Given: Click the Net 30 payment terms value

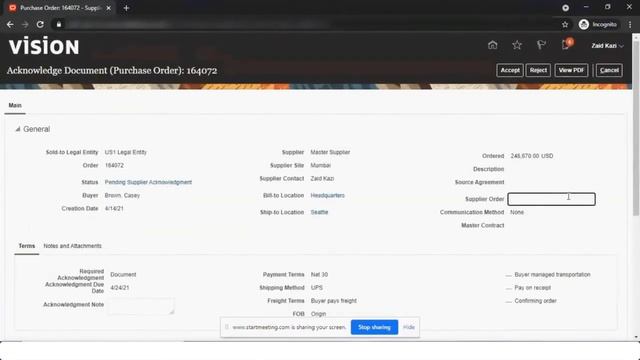Looking at the screenshot, I should click(x=319, y=275).
